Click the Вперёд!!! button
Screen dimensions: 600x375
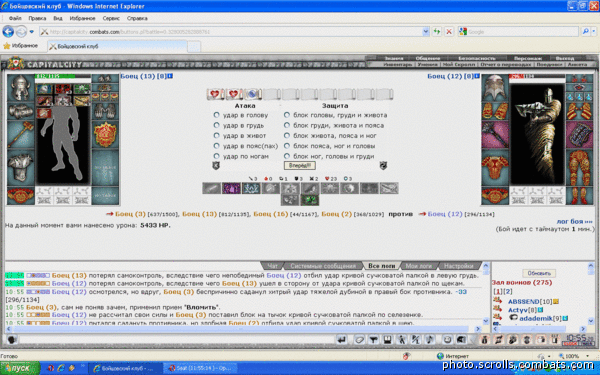pyautogui.click(x=300, y=166)
